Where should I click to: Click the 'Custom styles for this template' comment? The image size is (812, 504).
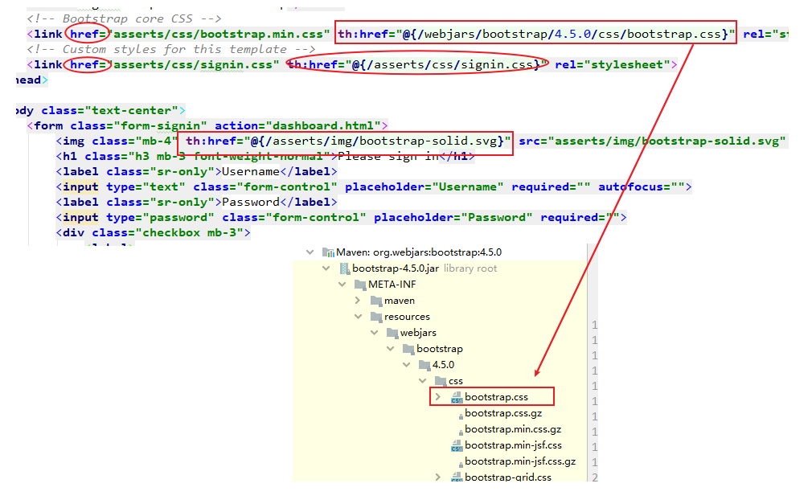coord(171,49)
